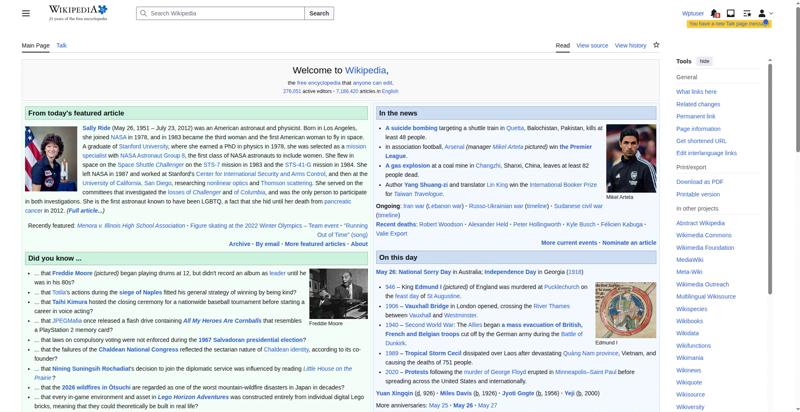Click the Wikipedia logo
This screenshot has width=800, height=412.
[78, 13]
